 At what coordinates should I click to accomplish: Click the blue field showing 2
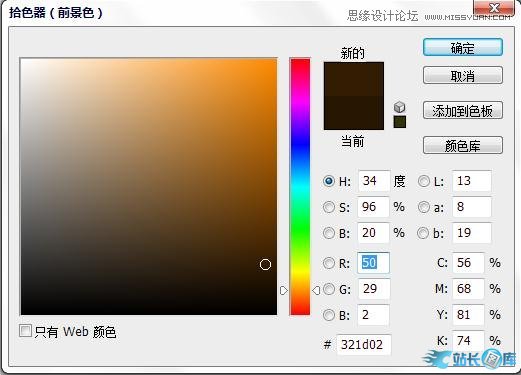[373, 315]
